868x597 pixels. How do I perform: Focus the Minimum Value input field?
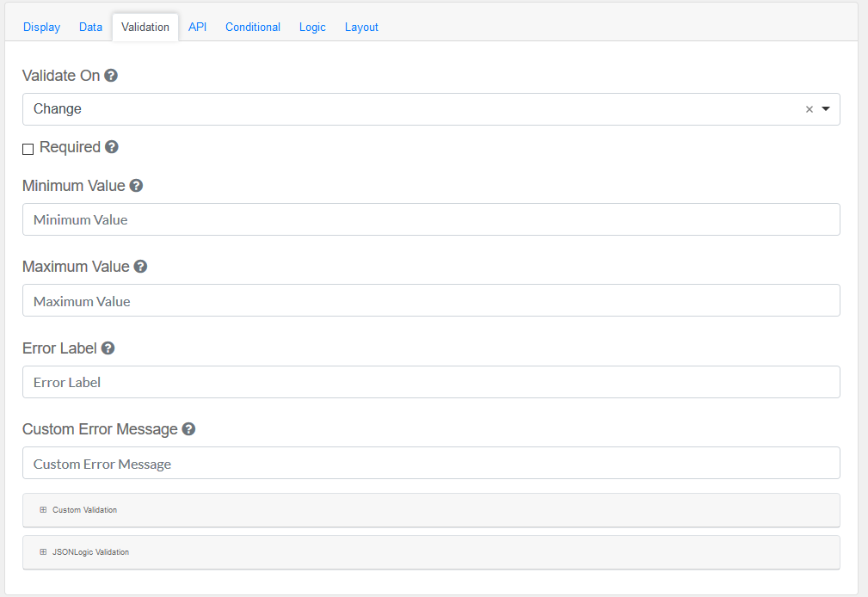(x=430, y=219)
